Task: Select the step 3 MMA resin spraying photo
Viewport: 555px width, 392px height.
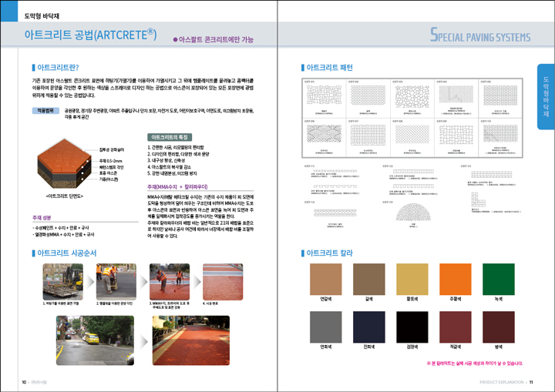Action: 170,282
